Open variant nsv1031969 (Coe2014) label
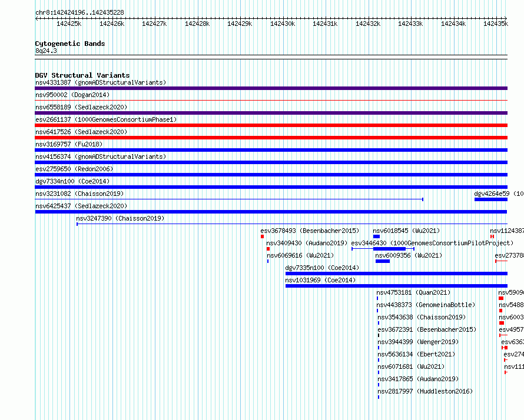Viewport: 524px width, 420px height. [x=320, y=280]
